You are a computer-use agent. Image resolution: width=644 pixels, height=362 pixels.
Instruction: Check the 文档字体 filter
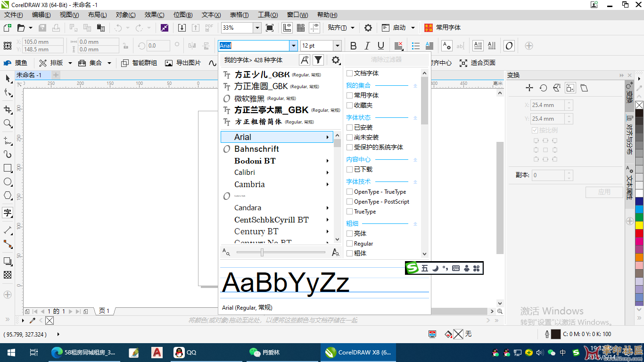[x=349, y=73]
